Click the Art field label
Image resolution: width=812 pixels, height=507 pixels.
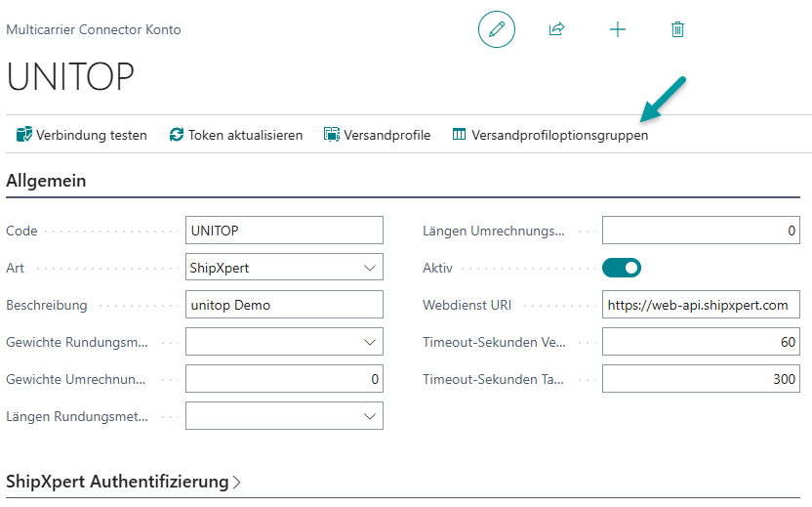click(x=15, y=268)
